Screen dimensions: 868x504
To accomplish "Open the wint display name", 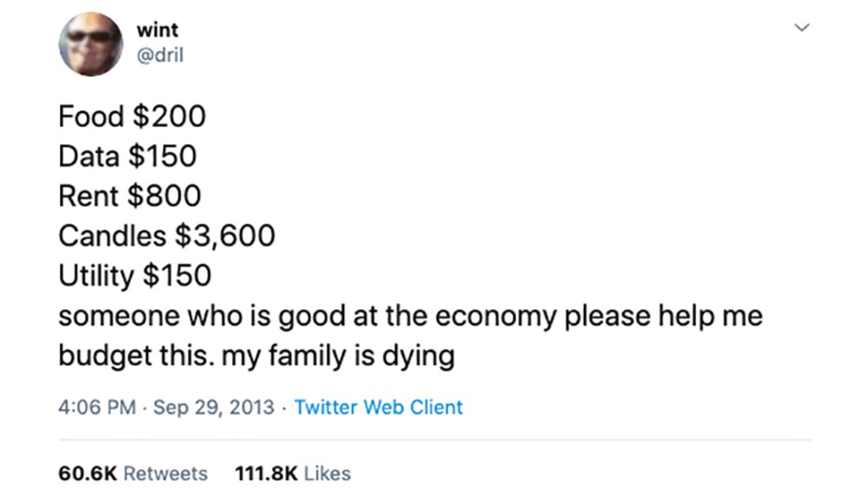I will tap(158, 30).
